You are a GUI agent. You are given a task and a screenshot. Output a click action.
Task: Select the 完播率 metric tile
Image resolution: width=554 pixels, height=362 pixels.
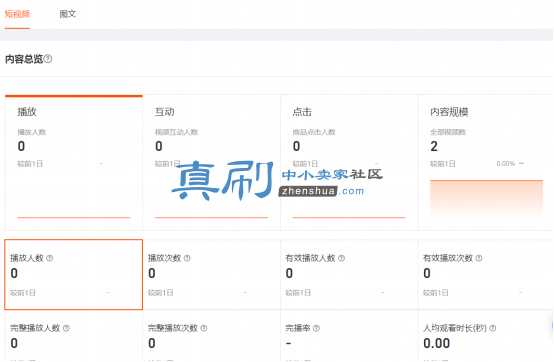349,336
